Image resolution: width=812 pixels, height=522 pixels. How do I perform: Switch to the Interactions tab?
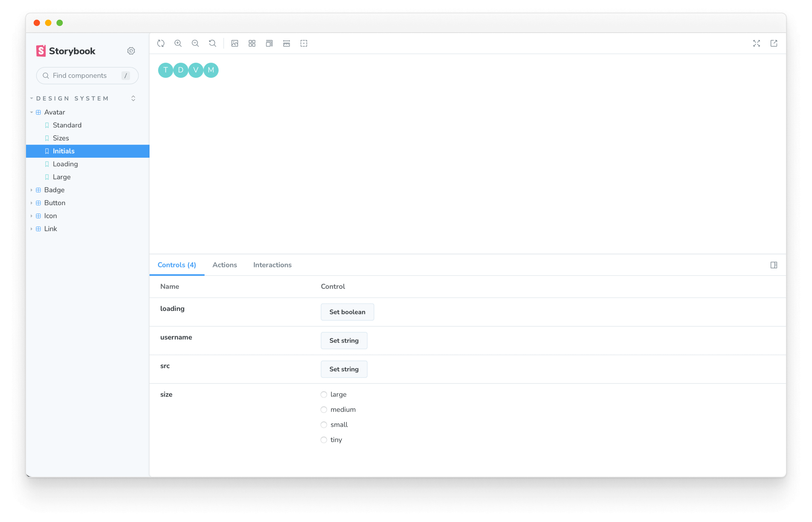click(272, 264)
